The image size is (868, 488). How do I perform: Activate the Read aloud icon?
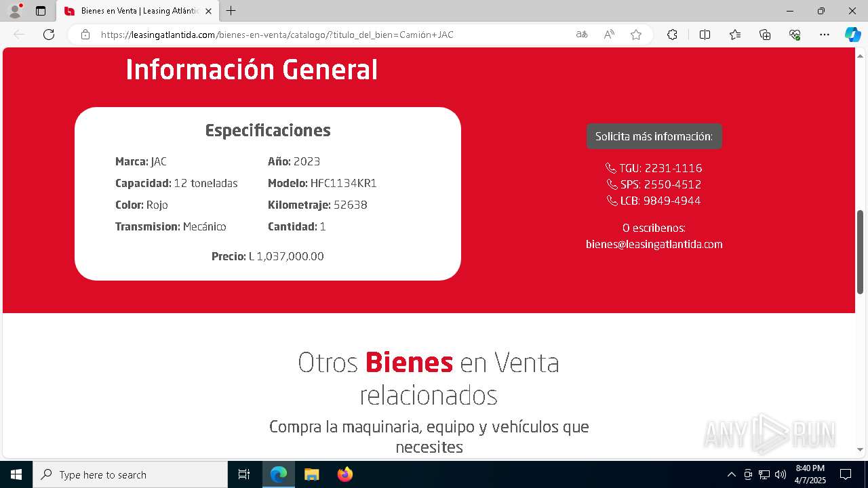click(609, 35)
